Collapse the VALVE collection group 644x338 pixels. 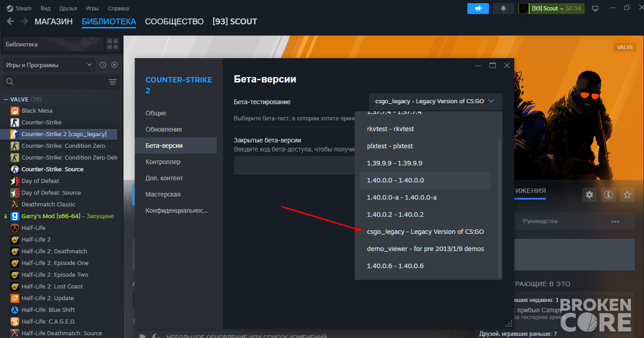click(x=6, y=100)
